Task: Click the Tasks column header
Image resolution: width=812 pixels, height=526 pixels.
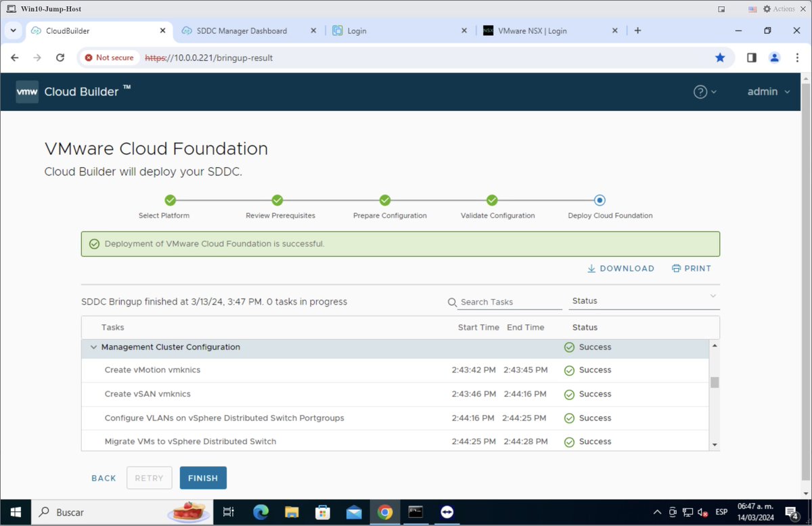Action: tap(113, 328)
